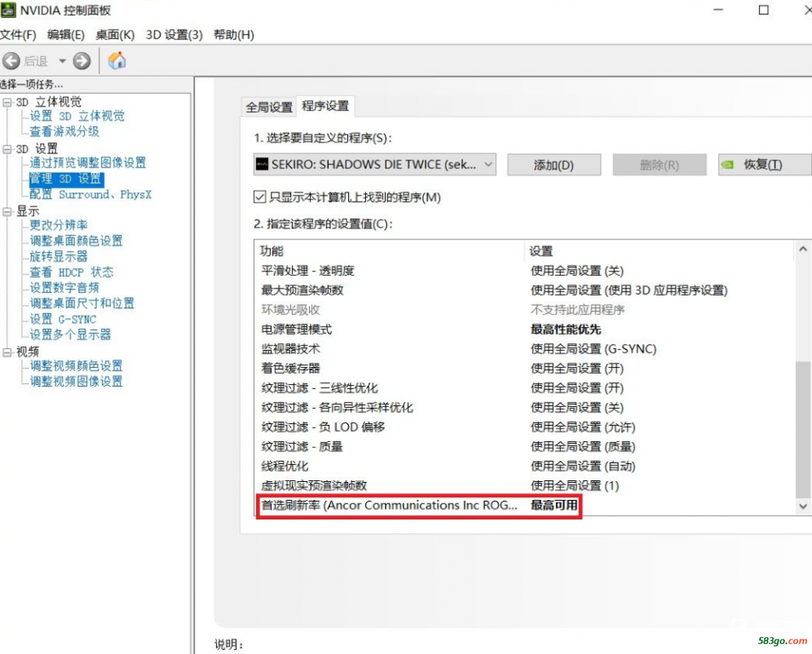Open 查看游戏分级 task
The image size is (812, 654).
[64, 131]
